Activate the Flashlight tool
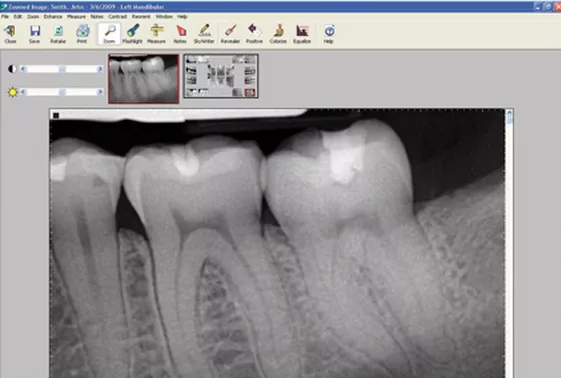561x378 pixels. point(132,34)
